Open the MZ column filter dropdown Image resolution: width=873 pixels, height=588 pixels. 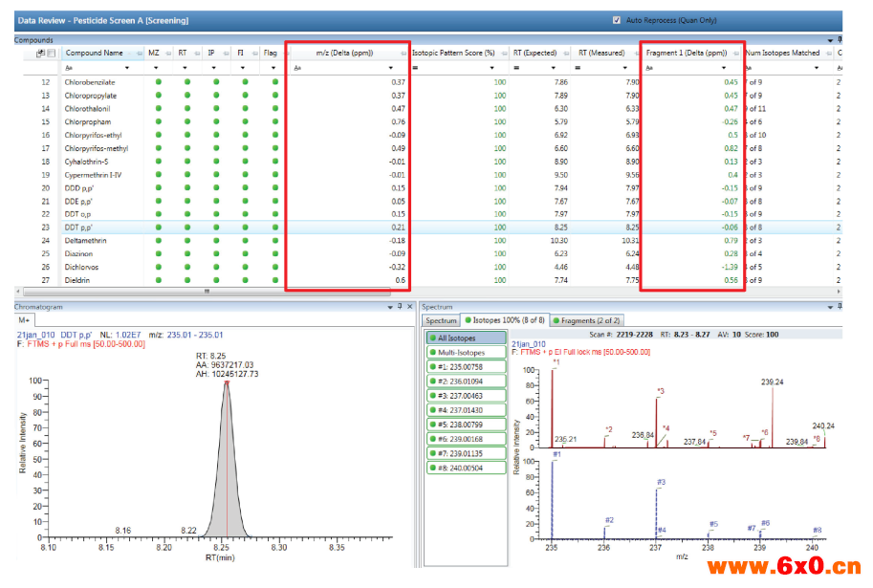tap(156, 68)
